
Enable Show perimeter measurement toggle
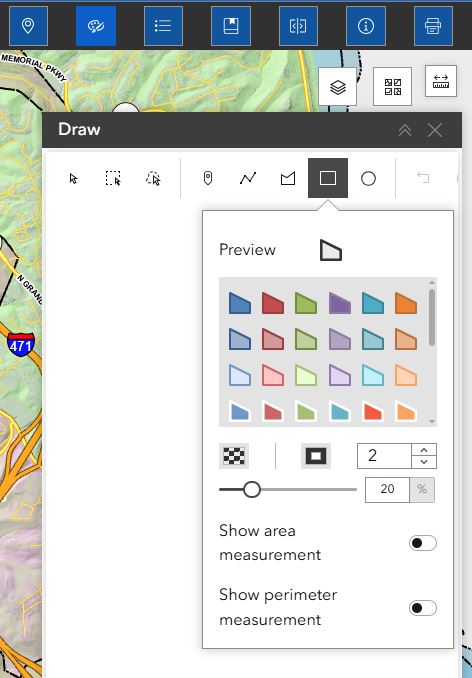[x=423, y=608]
